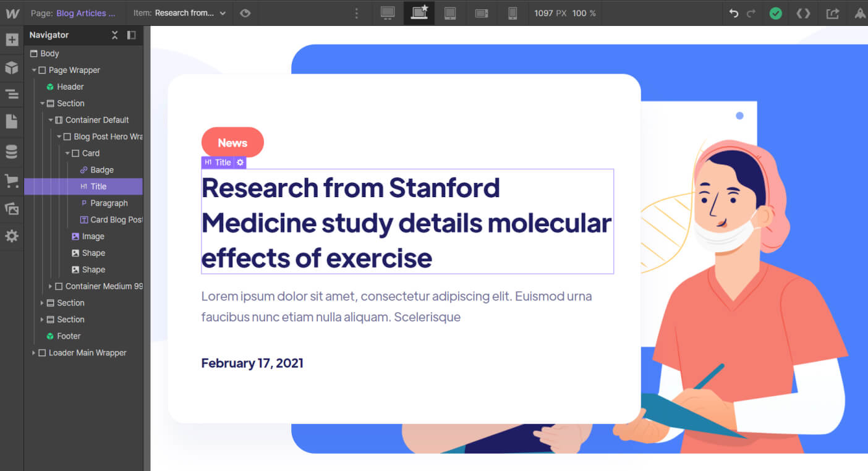The width and height of the screenshot is (868, 471).
Task: Select the Page Wrapper row
Action: click(x=83, y=70)
